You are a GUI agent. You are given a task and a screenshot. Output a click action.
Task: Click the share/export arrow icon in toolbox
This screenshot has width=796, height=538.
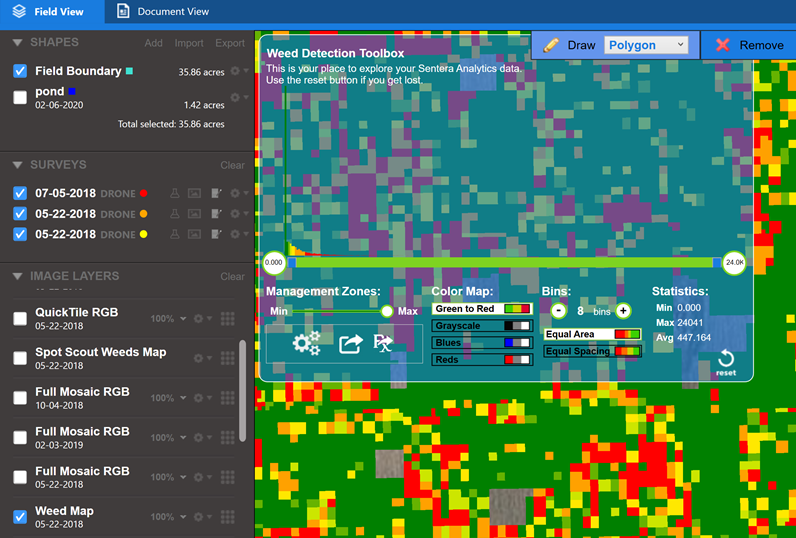tap(350, 343)
